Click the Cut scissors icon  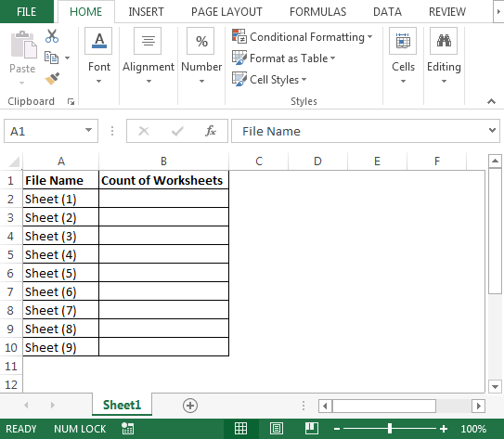tap(52, 36)
